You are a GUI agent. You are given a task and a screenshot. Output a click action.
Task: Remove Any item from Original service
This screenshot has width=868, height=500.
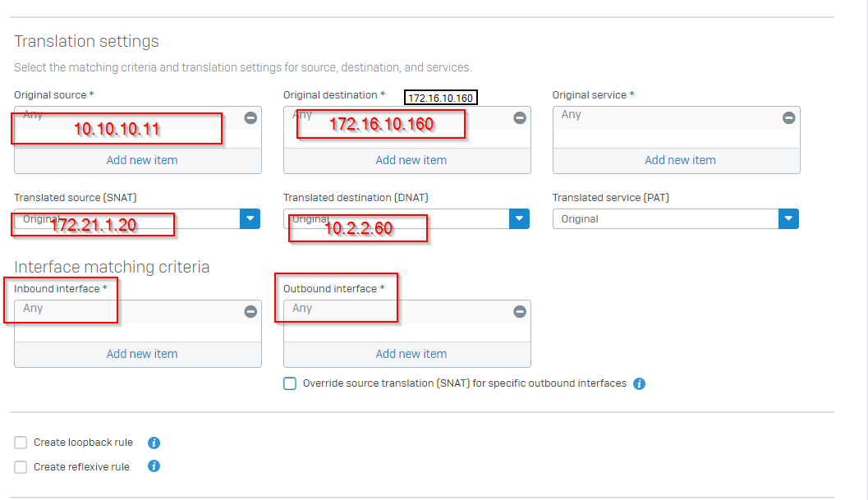[789, 118]
